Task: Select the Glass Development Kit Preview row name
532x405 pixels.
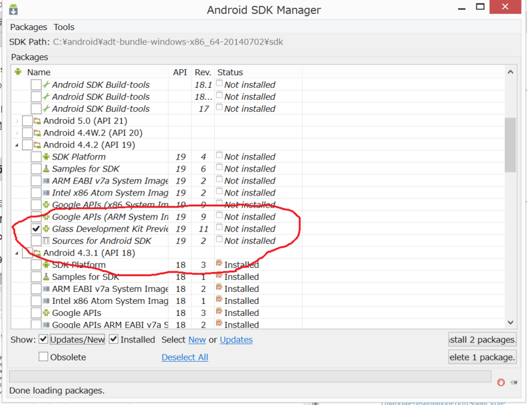Action: [110, 229]
